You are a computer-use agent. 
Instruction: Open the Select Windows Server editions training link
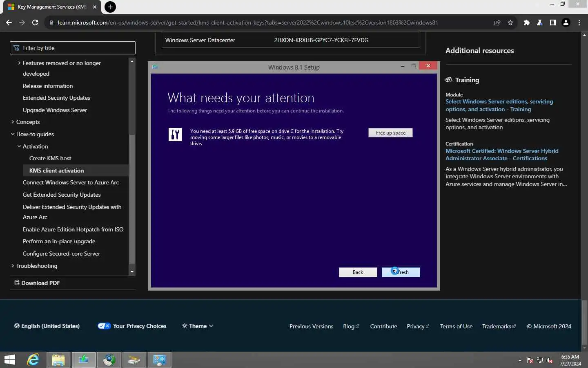499,105
